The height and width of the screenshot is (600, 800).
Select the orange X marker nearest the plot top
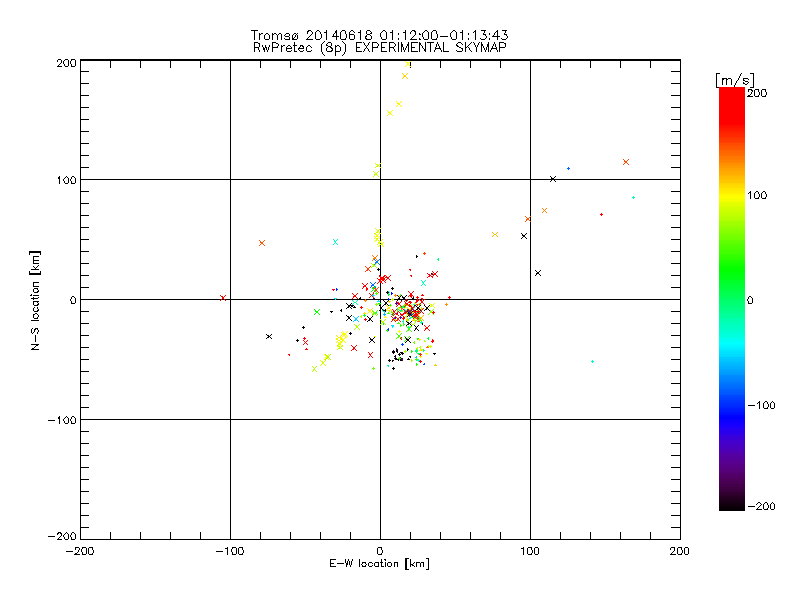[405, 76]
